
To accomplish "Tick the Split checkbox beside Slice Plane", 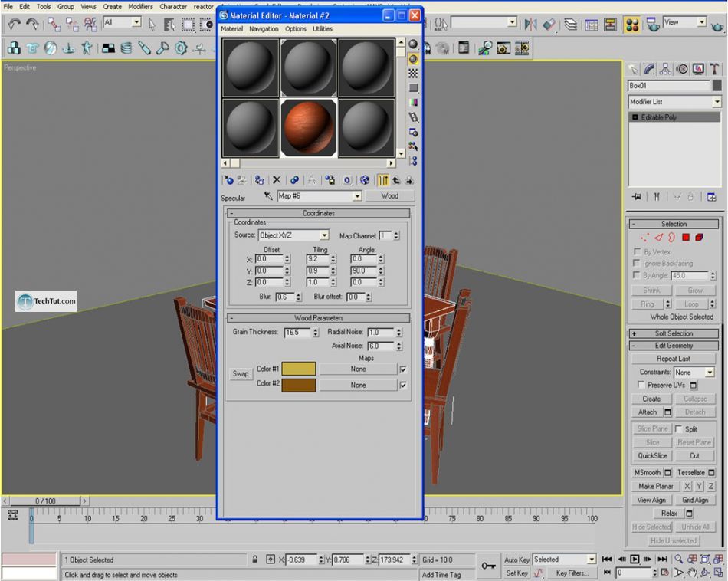I will click(x=678, y=429).
